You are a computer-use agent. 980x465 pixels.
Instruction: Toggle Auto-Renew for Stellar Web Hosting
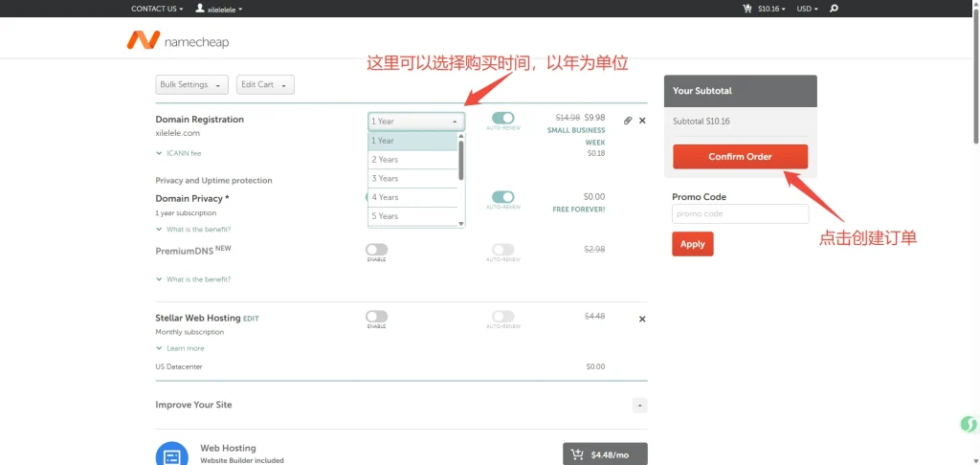pos(503,317)
